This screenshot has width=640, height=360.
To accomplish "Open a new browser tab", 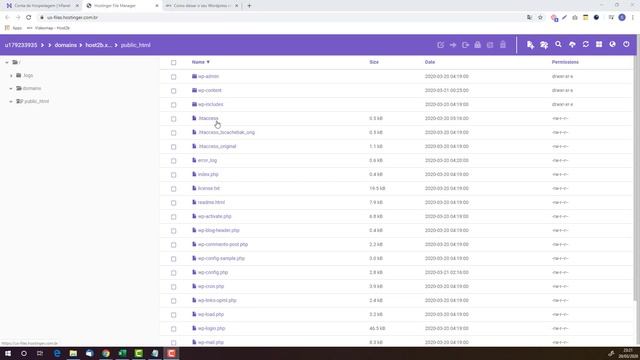I will (x=249, y=6).
